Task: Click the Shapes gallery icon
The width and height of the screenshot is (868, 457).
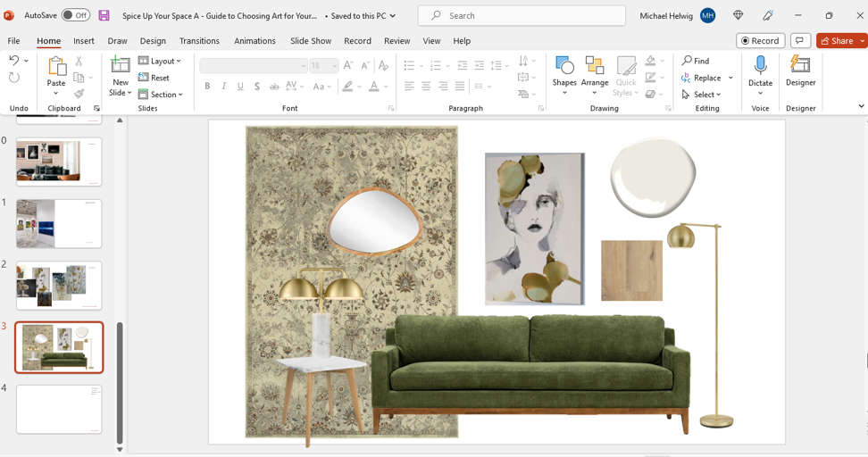Action: [564, 65]
